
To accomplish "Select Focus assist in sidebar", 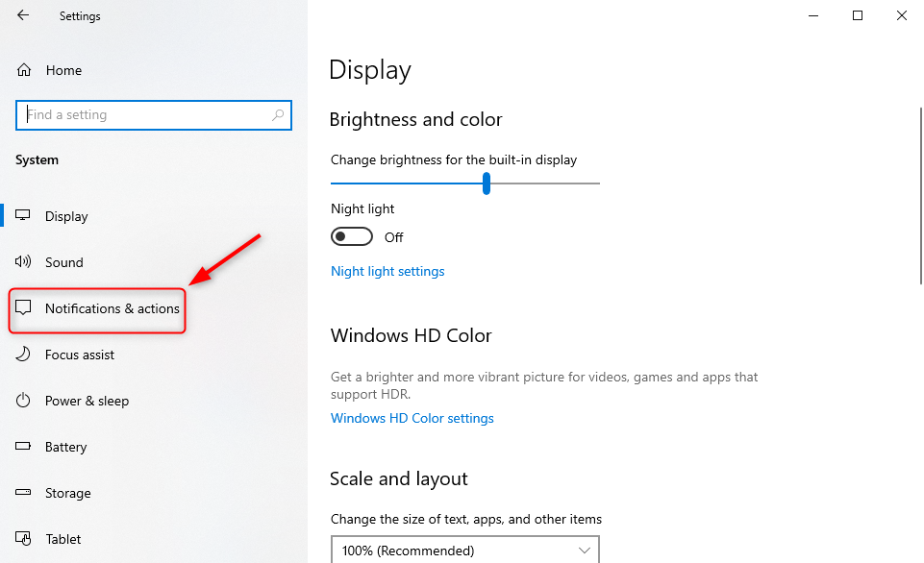I will pos(80,355).
